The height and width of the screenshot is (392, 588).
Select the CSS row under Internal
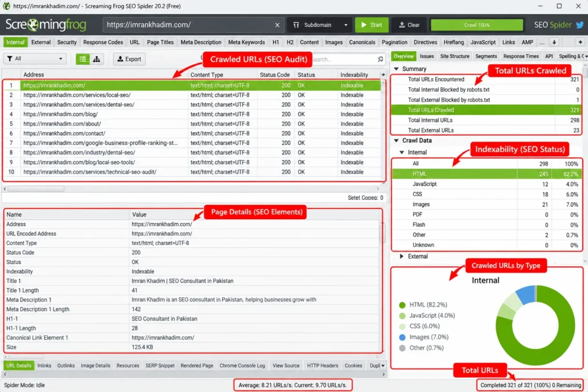486,194
